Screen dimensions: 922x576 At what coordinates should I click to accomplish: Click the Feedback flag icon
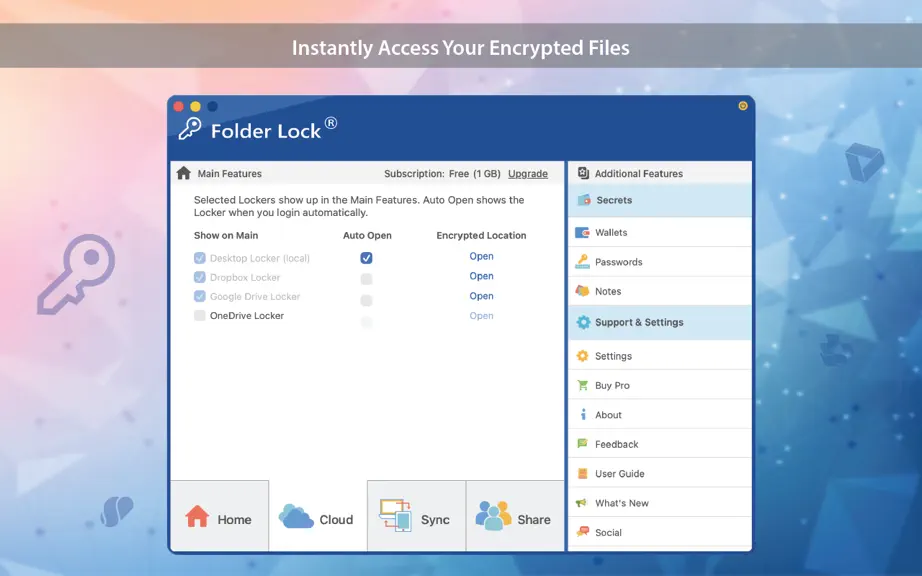pyautogui.click(x=582, y=444)
